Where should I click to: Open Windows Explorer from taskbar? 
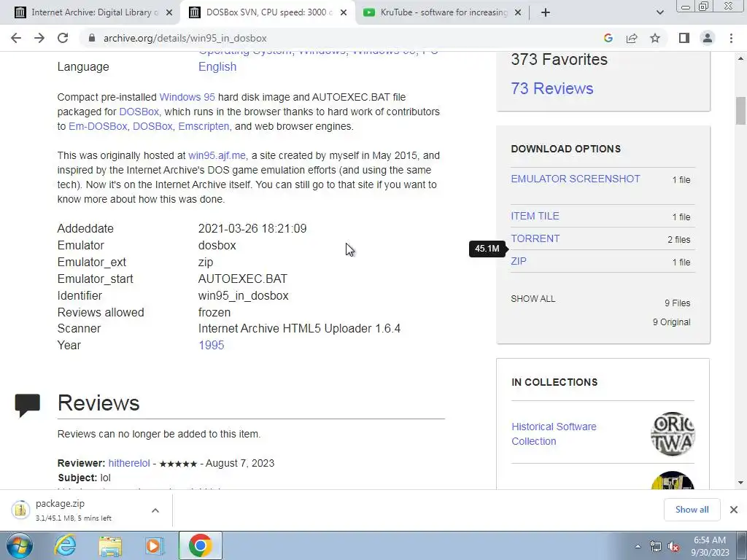pyautogui.click(x=110, y=545)
